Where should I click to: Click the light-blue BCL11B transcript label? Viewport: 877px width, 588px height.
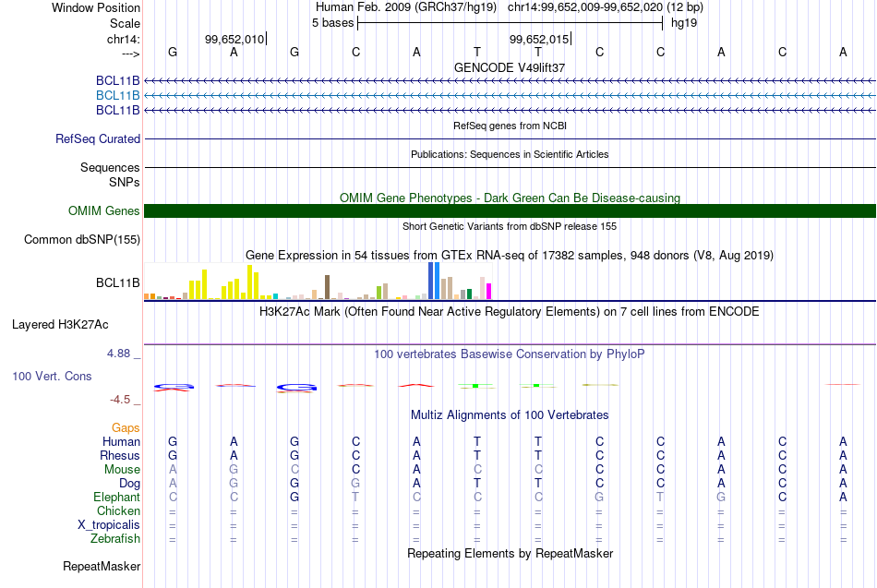(117, 96)
